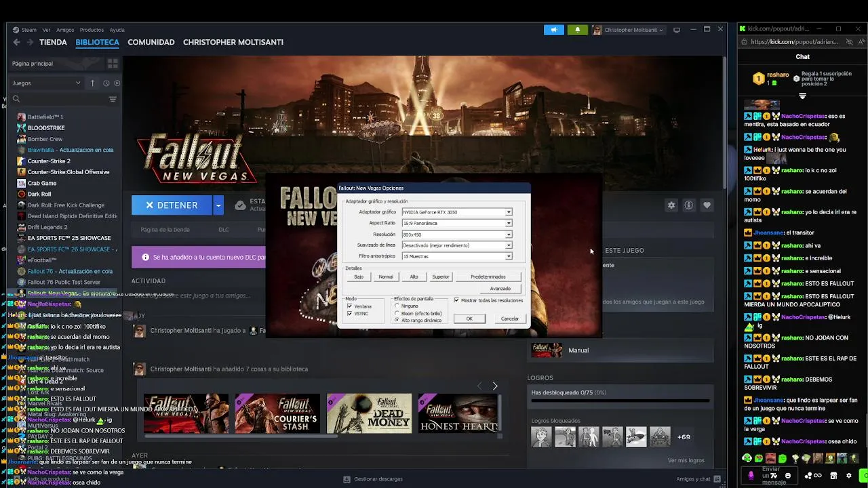Screen dimensions: 868x488
Task: Open the Kick shop store icon
Action: coord(833,476)
